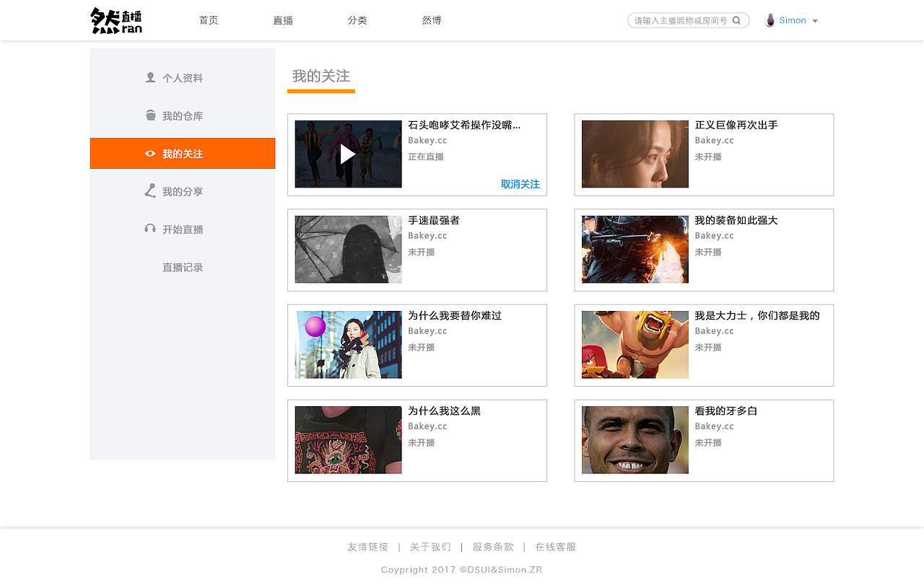Click the person icon beside 个人资料

coord(150,77)
